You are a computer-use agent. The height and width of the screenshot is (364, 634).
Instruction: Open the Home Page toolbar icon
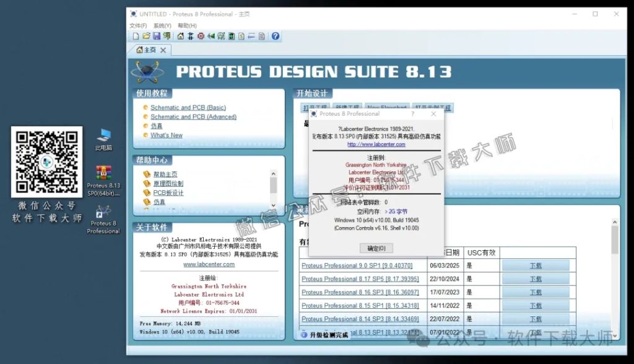click(180, 35)
